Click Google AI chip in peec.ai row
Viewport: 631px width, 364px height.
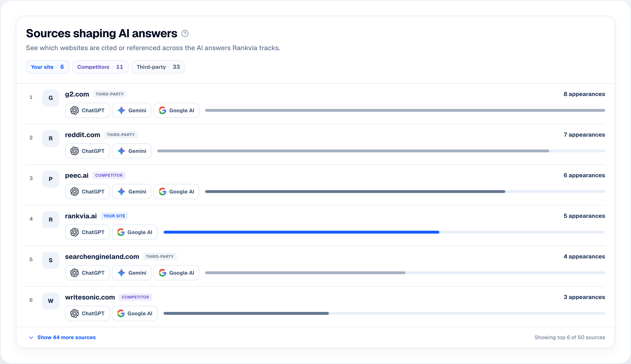(x=176, y=192)
